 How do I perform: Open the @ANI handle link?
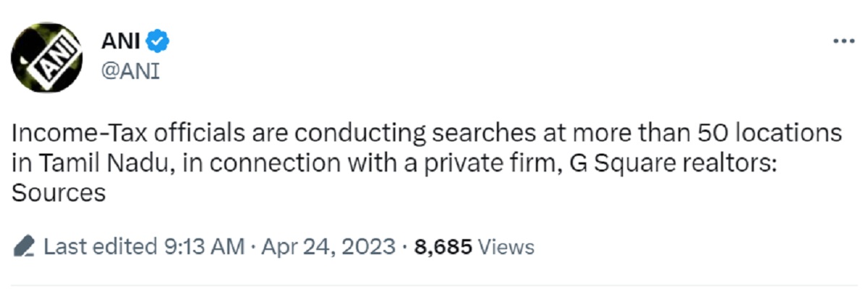[x=130, y=71]
